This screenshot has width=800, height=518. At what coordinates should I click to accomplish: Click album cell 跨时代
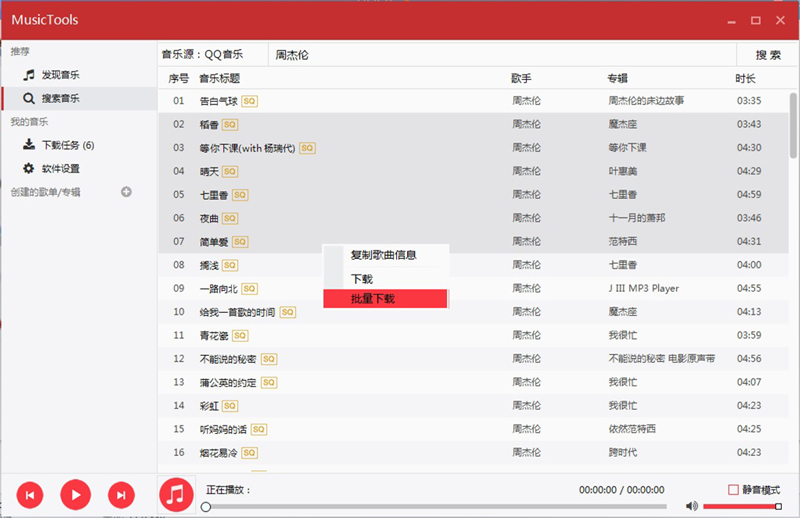point(622,453)
